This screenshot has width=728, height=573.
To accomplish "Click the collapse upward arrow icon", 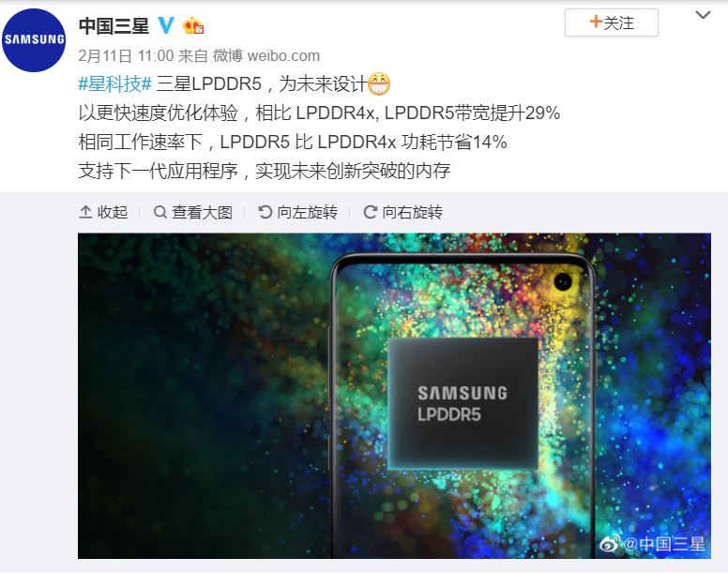I will [x=85, y=212].
